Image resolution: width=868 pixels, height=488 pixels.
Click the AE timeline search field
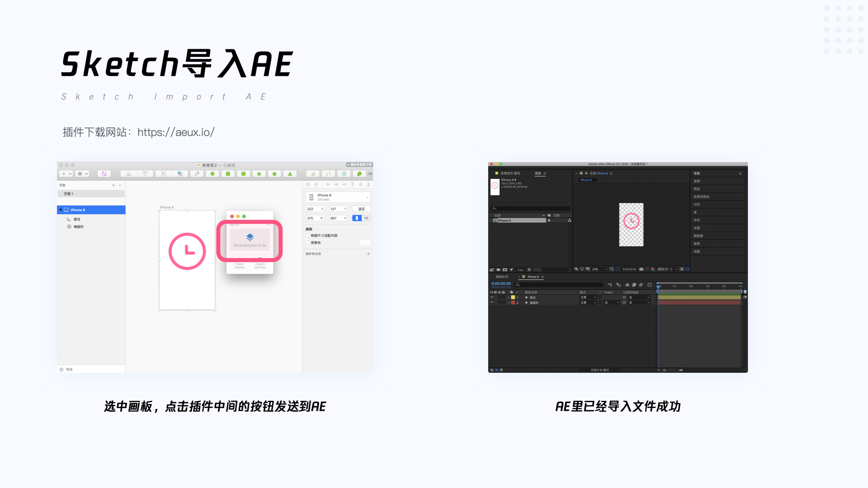pyautogui.click(x=559, y=285)
